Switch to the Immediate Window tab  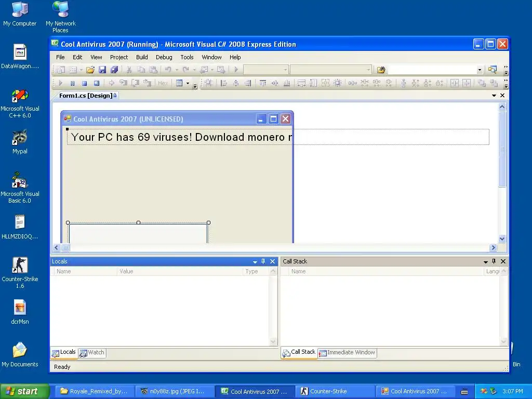[348, 353]
